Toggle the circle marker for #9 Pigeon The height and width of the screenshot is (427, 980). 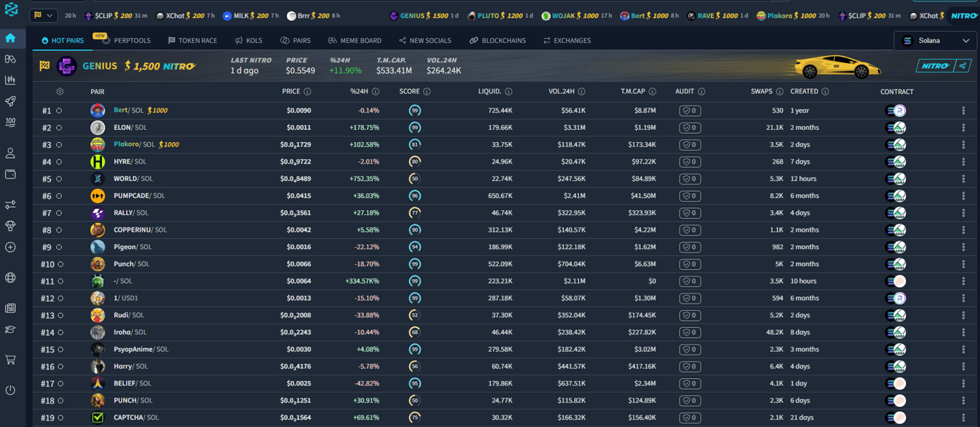click(x=59, y=247)
